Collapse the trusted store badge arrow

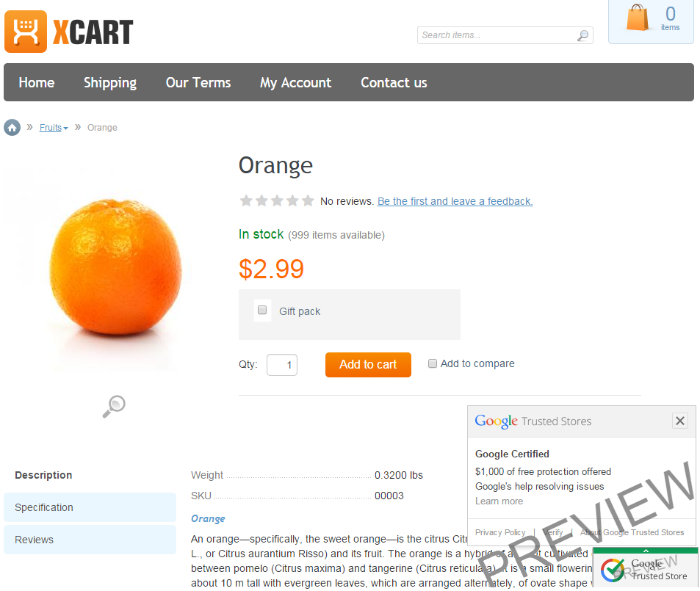click(x=646, y=551)
